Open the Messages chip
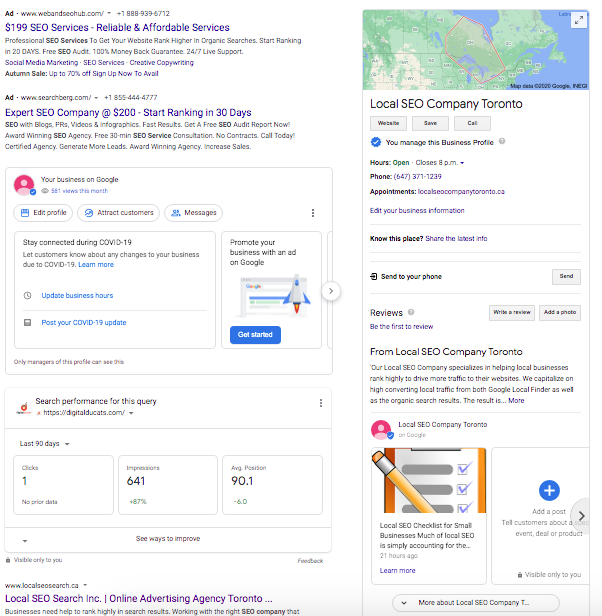This screenshot has height=616, width=602. [x=194, y=213]
